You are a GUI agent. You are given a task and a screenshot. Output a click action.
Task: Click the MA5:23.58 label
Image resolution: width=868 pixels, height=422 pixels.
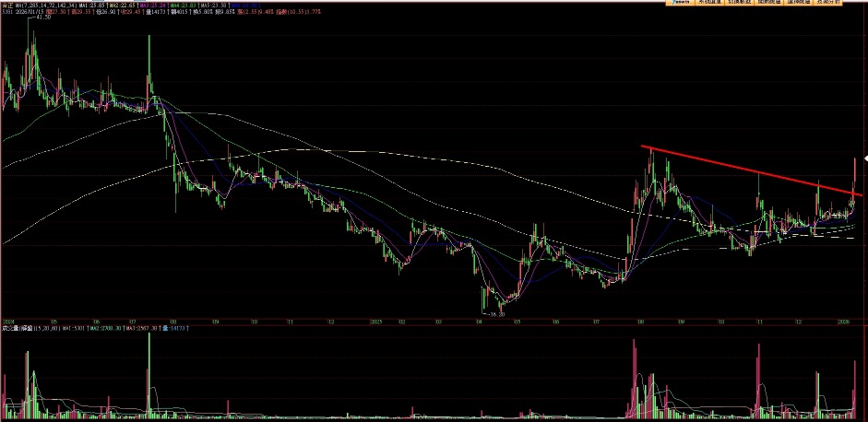(x=214, y=5)
